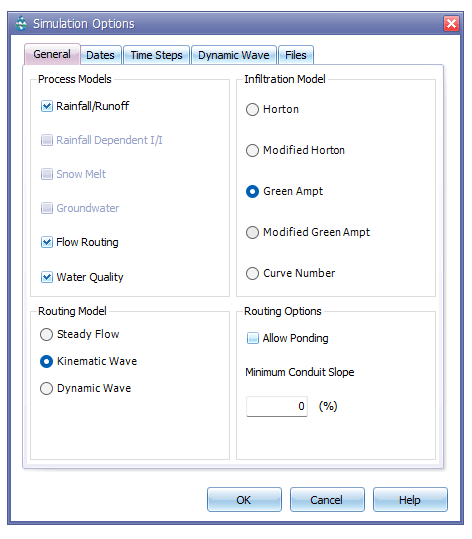Click the Minimum Conduit Slope input field

click(277, 406)
